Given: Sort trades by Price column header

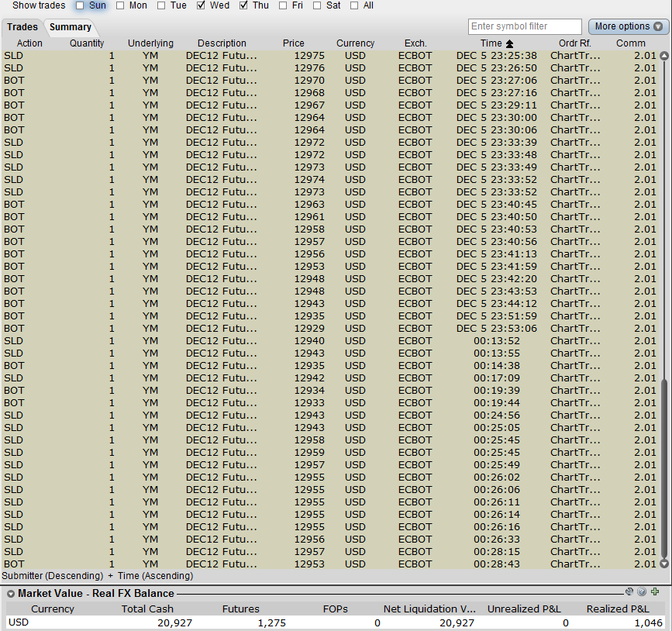Looking at the screenshot, I should (x=293, y=43).
